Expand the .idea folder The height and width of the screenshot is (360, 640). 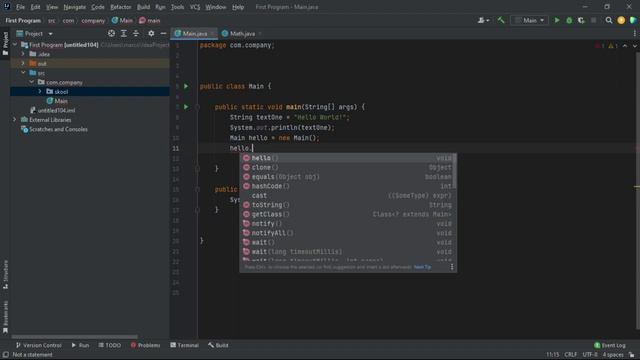tap(23, 54)
